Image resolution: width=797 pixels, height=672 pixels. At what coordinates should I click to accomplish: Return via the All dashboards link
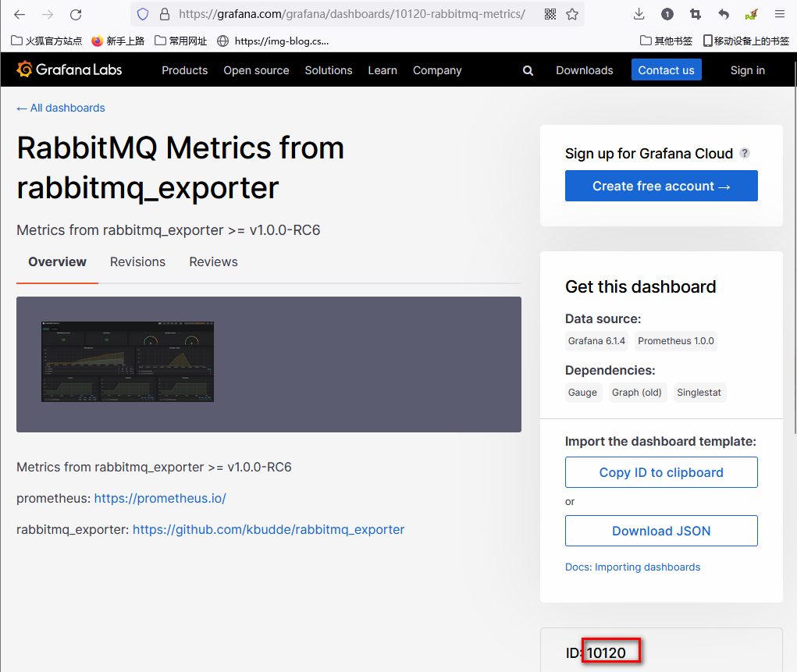[x=61, y=108]
